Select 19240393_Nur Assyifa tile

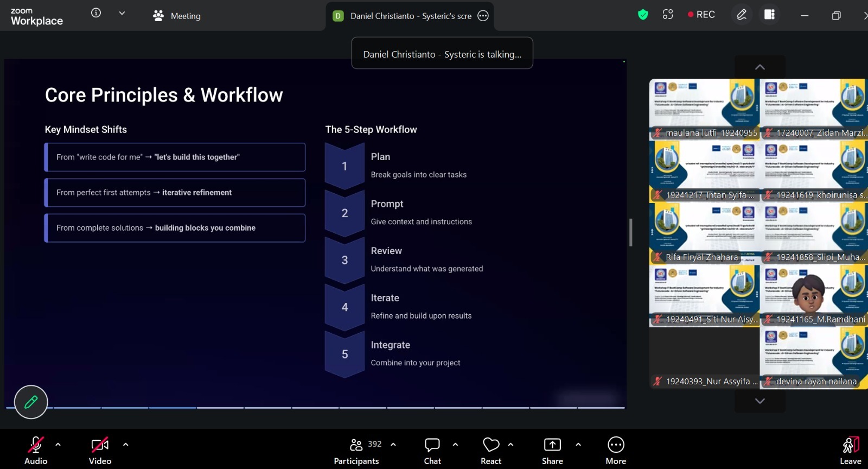704,358
